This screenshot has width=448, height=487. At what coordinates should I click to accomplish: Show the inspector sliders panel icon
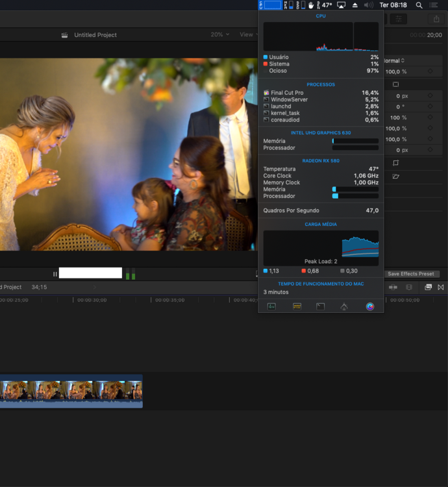(399, 19)
